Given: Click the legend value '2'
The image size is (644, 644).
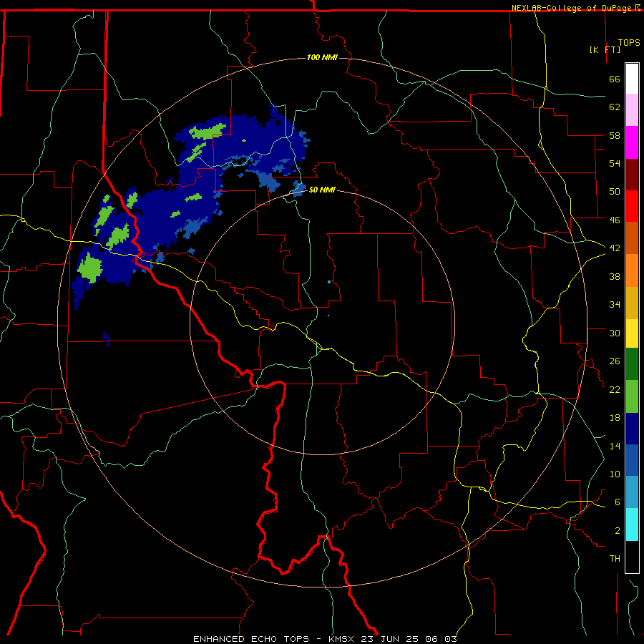Looking at the screenshot, I should pyautogui.click(x=618, y=530).
